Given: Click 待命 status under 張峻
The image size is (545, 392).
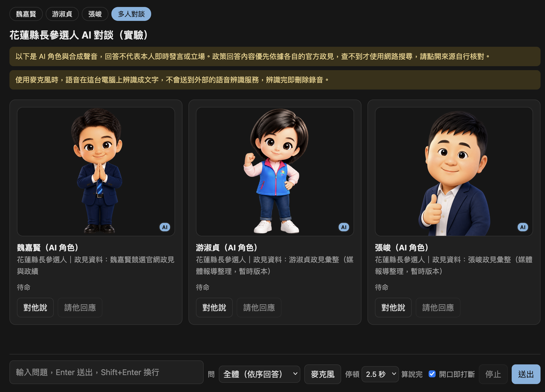Looking at the screenshot, I should (382, 287).
